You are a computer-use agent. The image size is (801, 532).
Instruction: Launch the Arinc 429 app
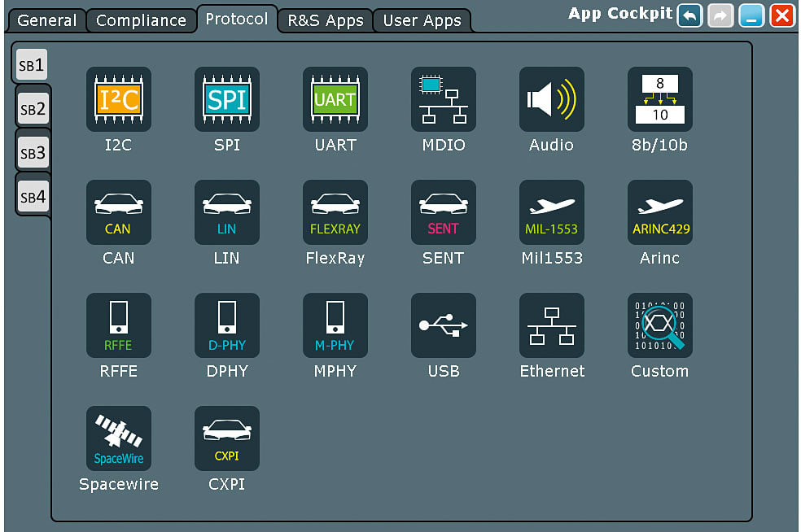(x=659, y=212)
